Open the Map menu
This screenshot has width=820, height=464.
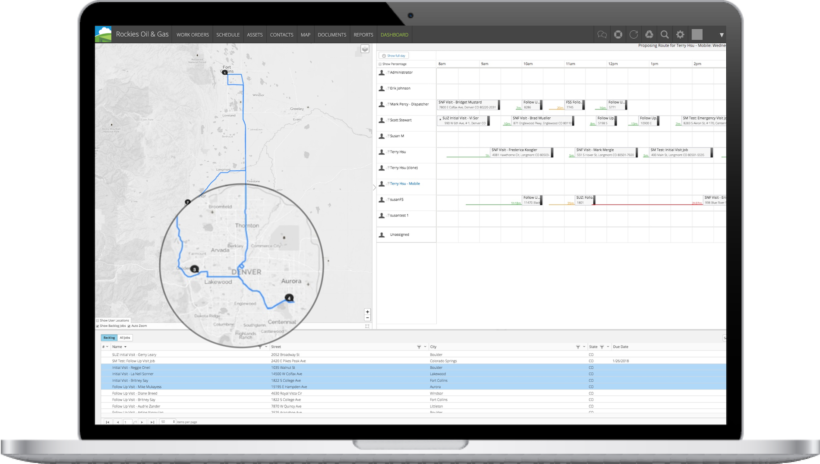click(x=305, y=35)
